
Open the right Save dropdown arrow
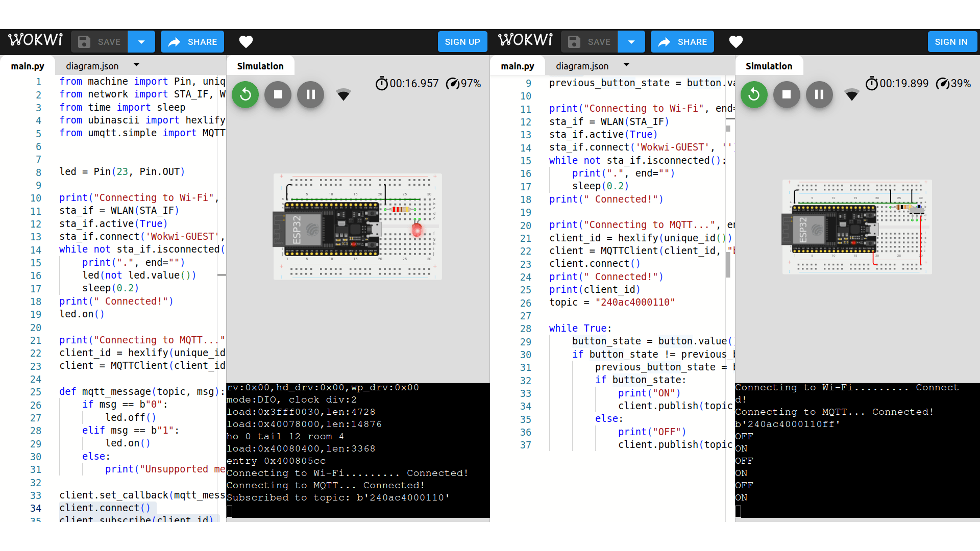click(x=631, y=42)
